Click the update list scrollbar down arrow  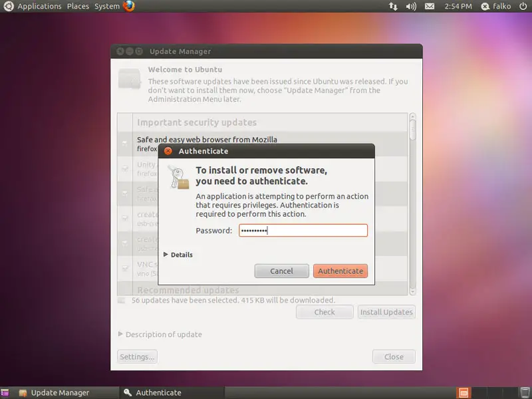(412, 291)
